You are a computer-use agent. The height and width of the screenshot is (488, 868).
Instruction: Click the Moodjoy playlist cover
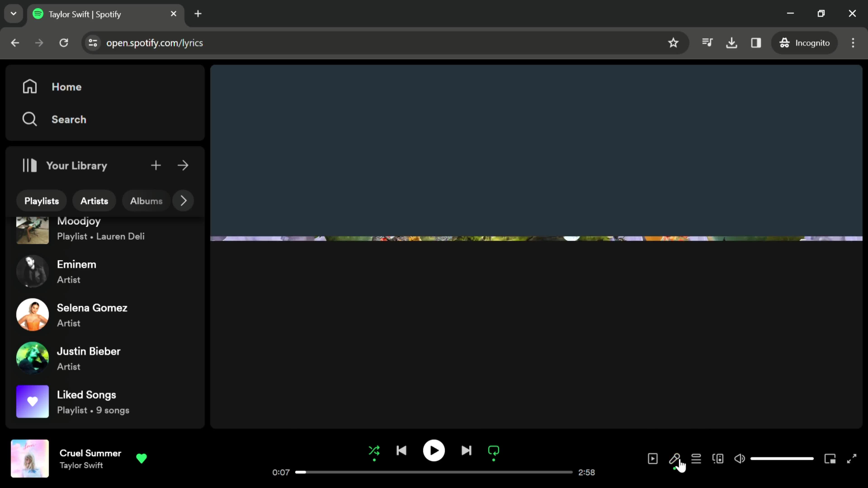(33, 230)
